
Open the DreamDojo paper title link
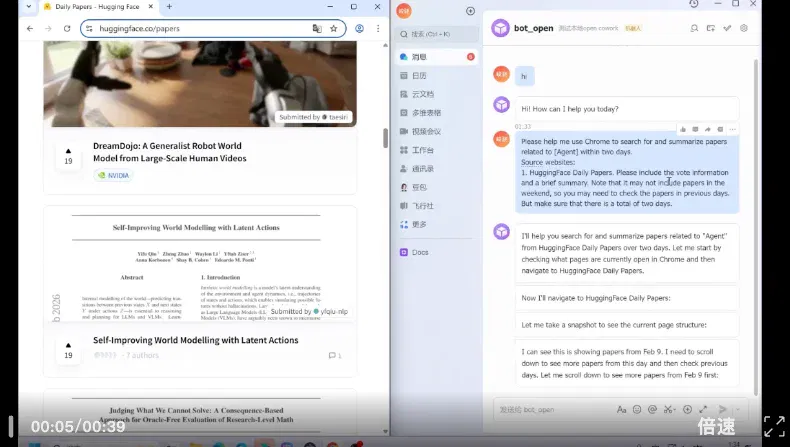click(170, 152)
